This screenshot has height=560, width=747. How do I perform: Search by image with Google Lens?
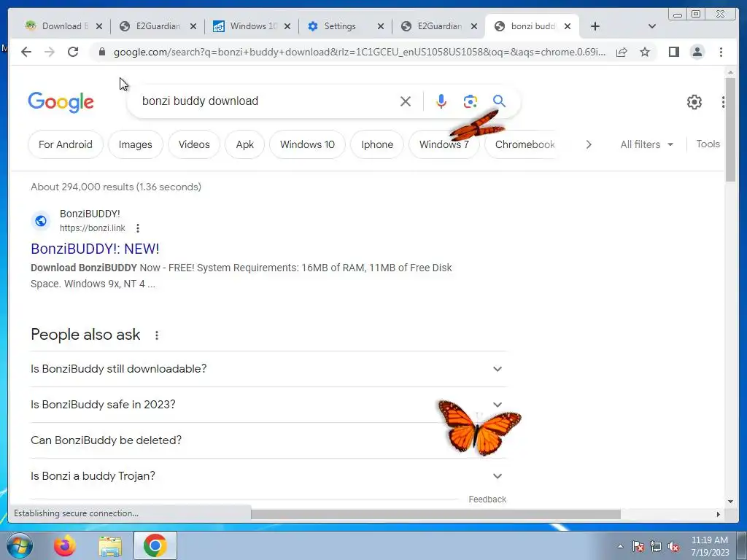point(471,101)
